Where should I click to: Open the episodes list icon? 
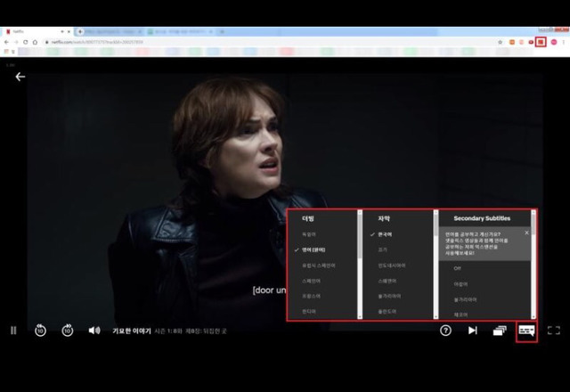click(500, 331)
